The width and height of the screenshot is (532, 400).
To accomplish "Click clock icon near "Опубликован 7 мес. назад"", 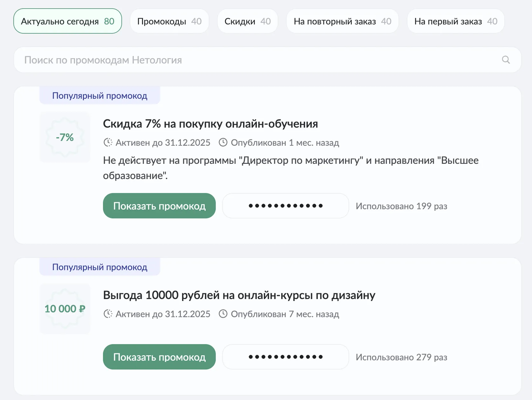I will (223, 314).
